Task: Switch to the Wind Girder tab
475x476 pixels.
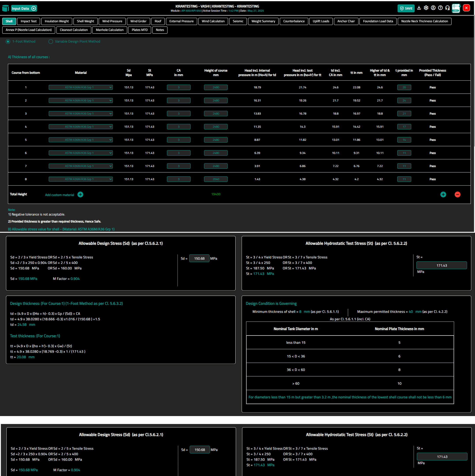Action: tap(138, 21)
